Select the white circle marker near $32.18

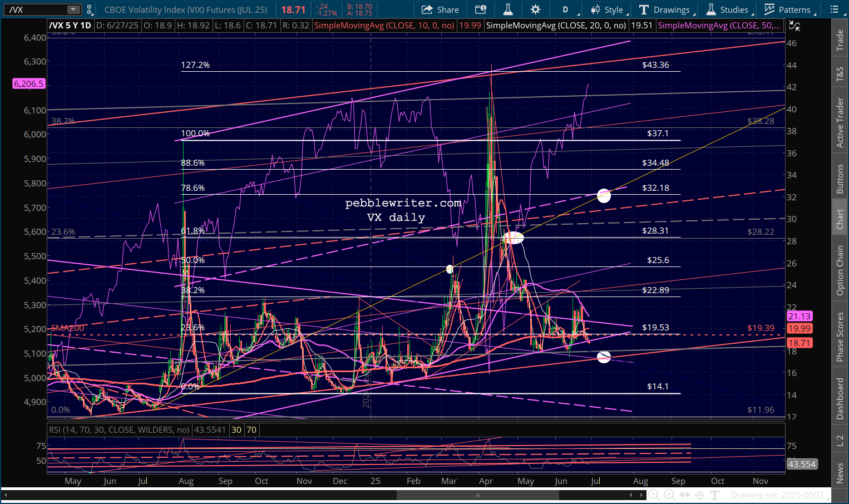pos(604,195)
